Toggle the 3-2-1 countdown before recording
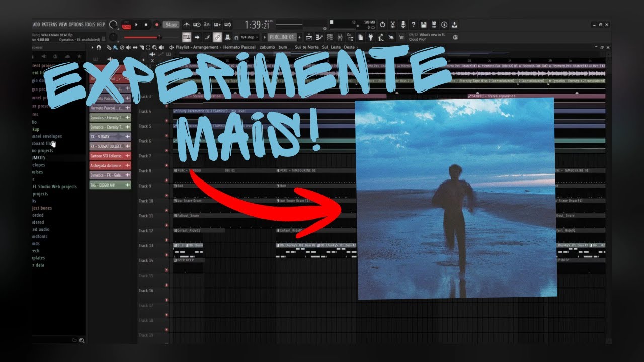The width and height of the screenshot is (644, 362). click(207, 25)
